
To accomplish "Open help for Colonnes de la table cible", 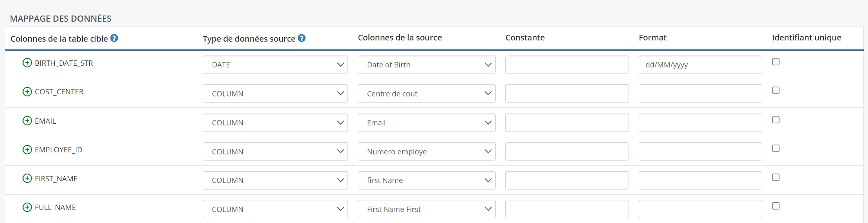I will click(114, 38).
